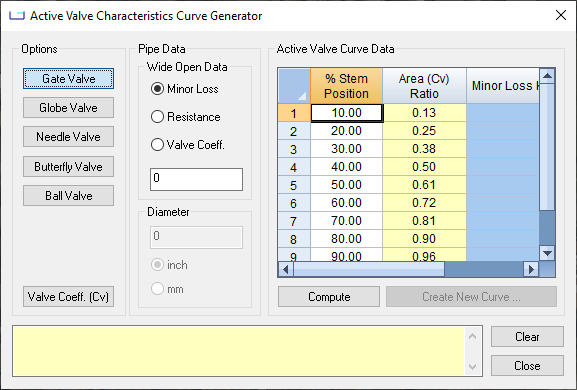
Task: Select row 5 header in the table
Action: 294,185
